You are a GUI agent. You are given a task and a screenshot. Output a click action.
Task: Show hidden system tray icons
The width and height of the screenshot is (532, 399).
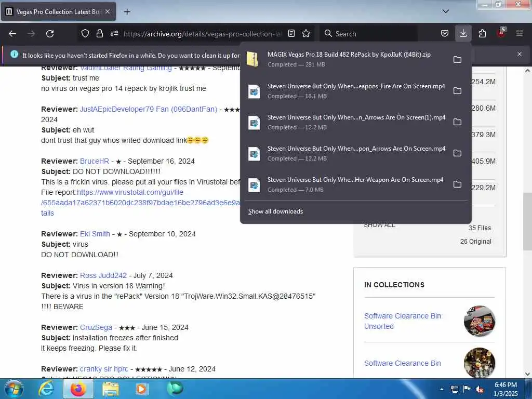point(442,389)
